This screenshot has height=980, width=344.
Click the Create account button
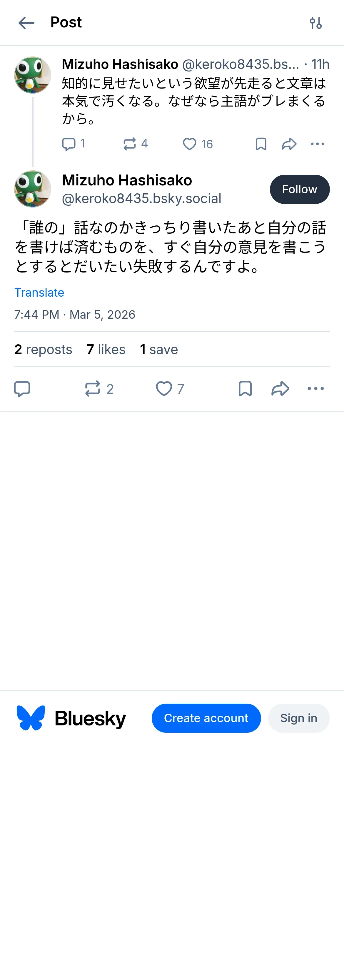pos(206,718)
